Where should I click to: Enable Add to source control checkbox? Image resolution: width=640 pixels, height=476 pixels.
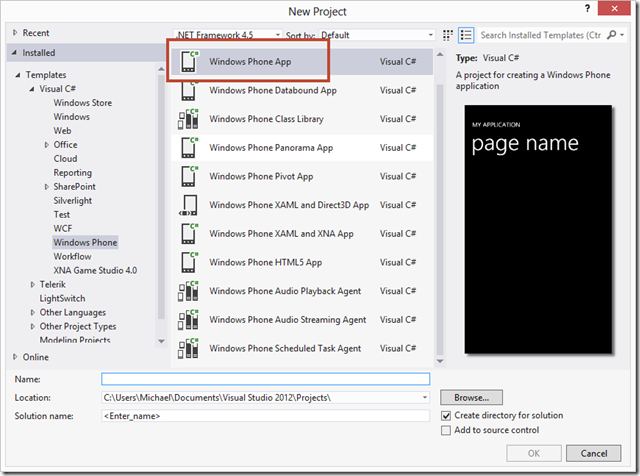pyautogui.click(x=446, y=430)
